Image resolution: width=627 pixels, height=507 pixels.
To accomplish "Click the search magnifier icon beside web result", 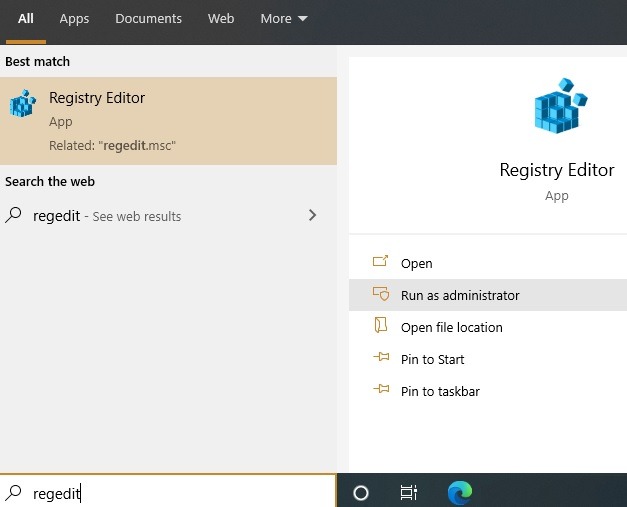I will point(13,215).
